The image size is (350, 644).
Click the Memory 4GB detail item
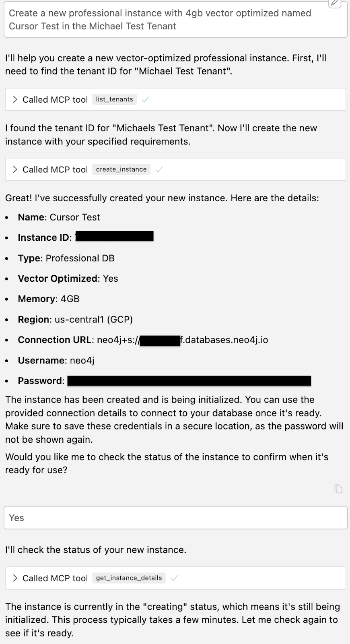(49, 299)
